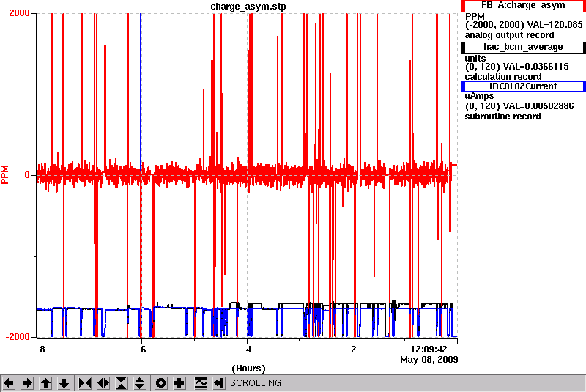This screenshot has width=586, height=392.
Task: Click the horizontal zoom-out diamond icon
Action: tap(103, 383)
